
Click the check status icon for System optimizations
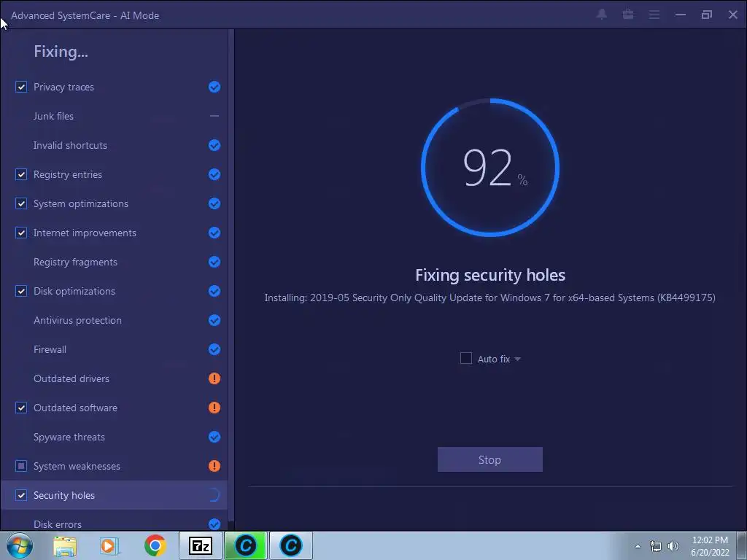point(214,203)
